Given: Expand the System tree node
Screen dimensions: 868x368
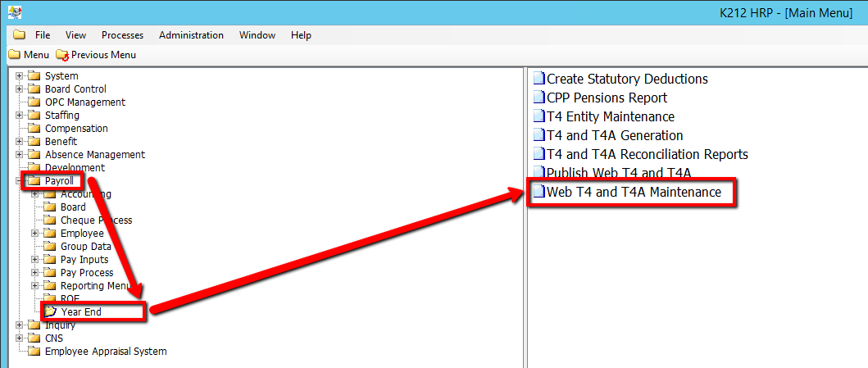Looking at the screenshot, I should 20,76.
